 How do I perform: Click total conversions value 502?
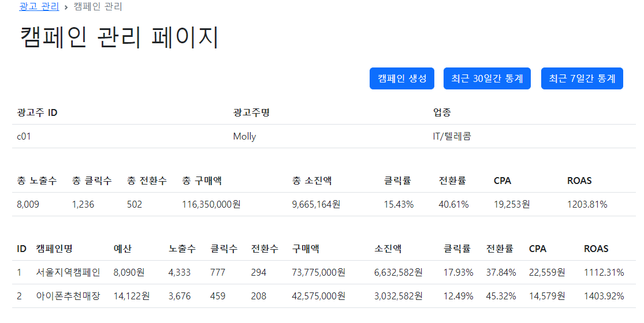tap(135, 205)
